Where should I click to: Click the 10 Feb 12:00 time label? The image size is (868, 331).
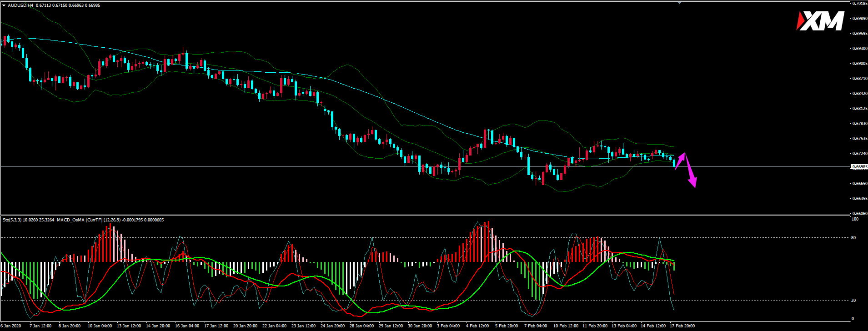click(565, 326)
